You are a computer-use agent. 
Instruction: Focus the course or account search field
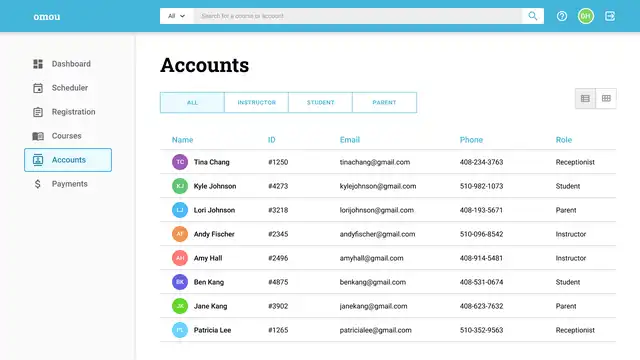click(x=358, y=16)
